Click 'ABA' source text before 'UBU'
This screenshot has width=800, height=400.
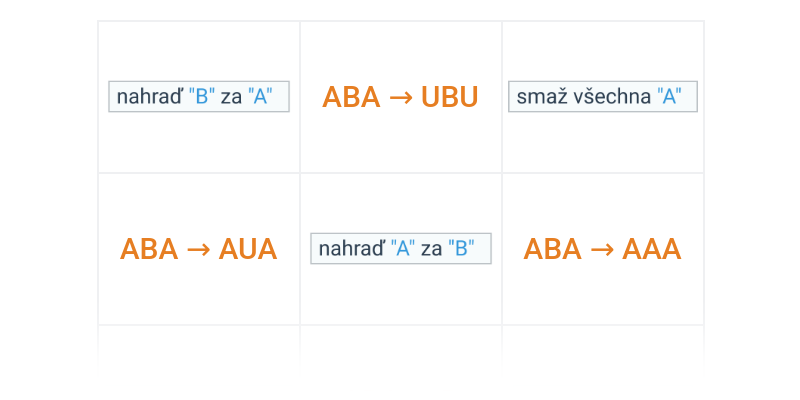351,97
